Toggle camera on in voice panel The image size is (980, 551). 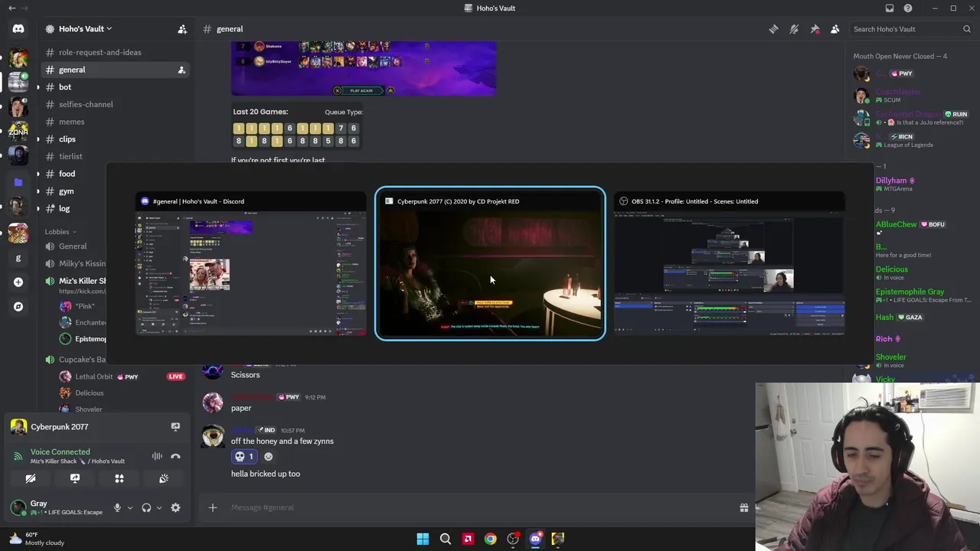[31, 478]
